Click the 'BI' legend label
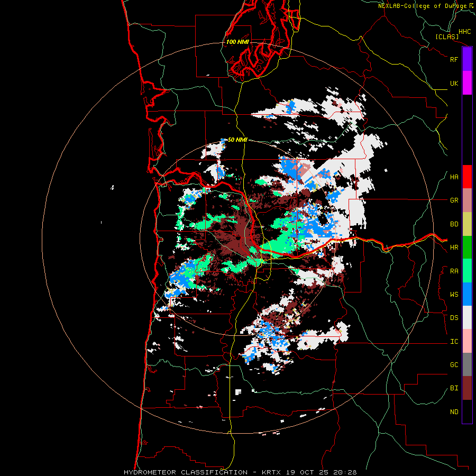This screenshot has height=476, width=476. [x=454, y=388]
